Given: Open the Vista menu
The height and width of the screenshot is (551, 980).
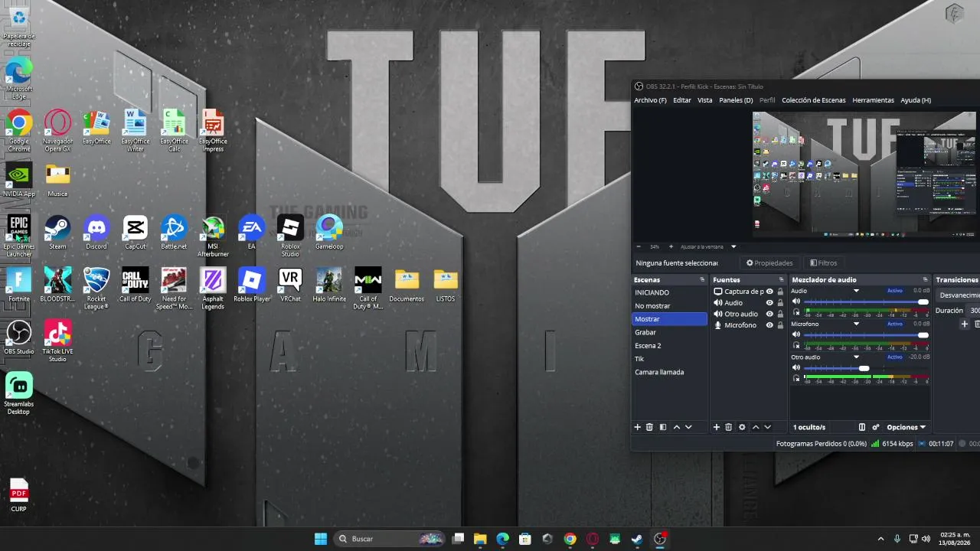Looking at the screenshot, I should tap(704, 100).
